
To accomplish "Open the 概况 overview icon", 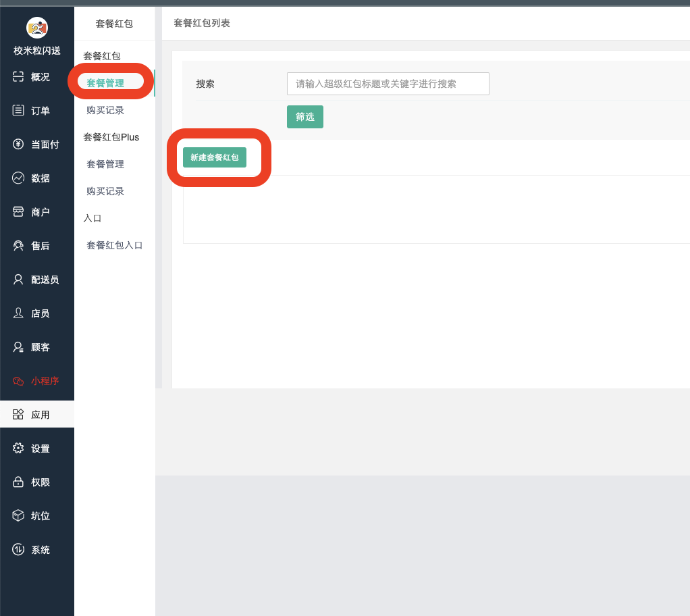I will (x=18, y=76).
